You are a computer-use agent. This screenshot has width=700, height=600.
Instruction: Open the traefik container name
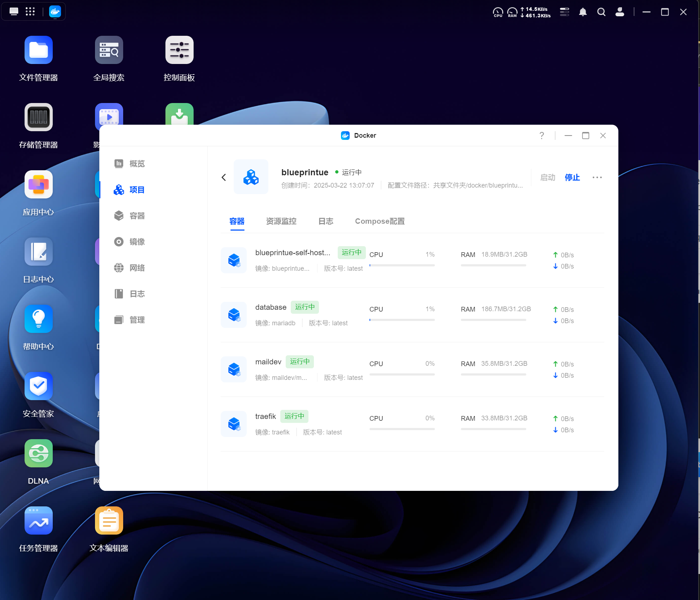tap(265, 416)
